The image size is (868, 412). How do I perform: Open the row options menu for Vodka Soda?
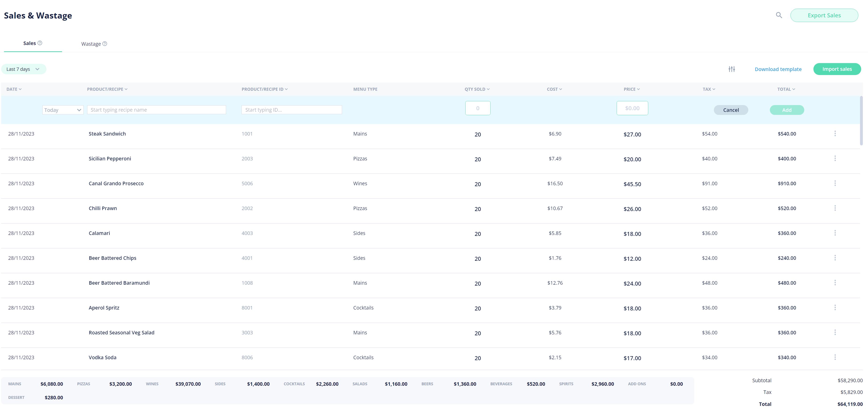(x=835, y=357)
